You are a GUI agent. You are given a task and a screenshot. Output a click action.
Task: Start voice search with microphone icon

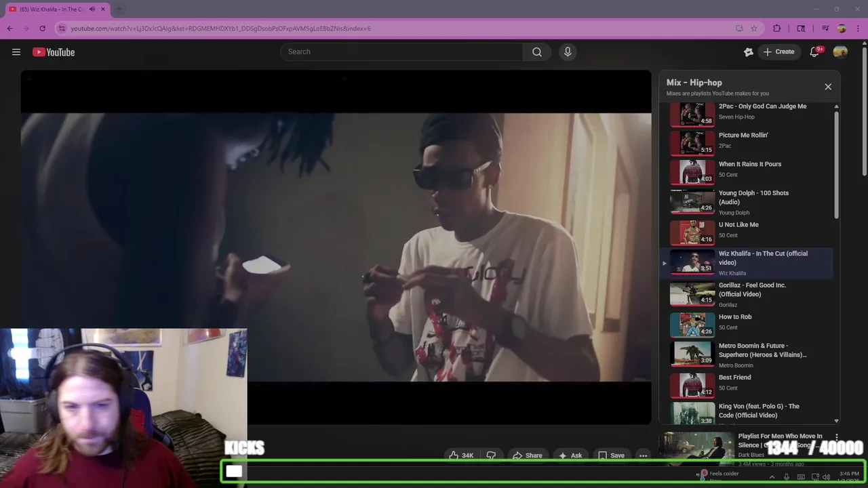coord(568,52)
